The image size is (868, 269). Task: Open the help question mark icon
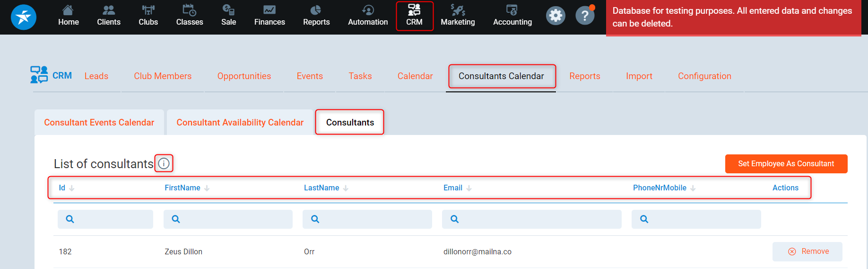(585, 16)
